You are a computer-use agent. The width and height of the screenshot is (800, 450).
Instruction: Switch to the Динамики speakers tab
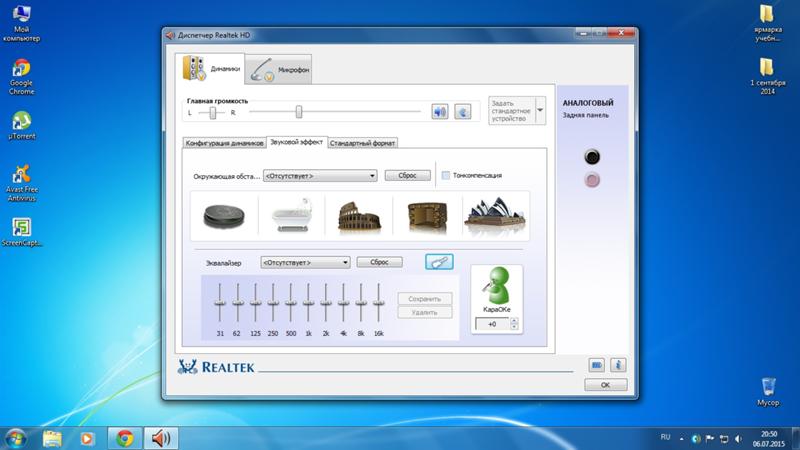[x=210, y=68]
